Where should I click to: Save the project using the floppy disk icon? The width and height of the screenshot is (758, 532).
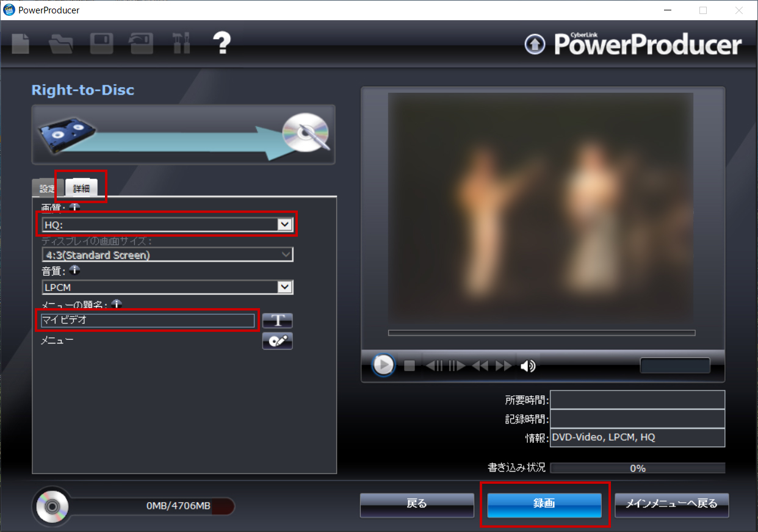coord(101,44)
